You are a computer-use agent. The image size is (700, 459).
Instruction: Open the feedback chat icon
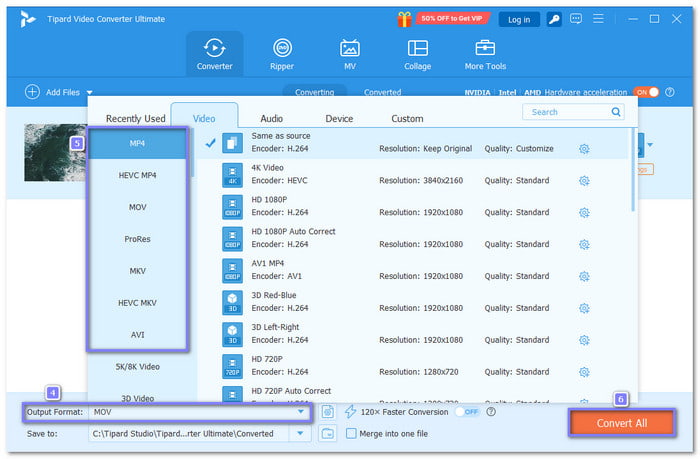[x=576, y=19]
